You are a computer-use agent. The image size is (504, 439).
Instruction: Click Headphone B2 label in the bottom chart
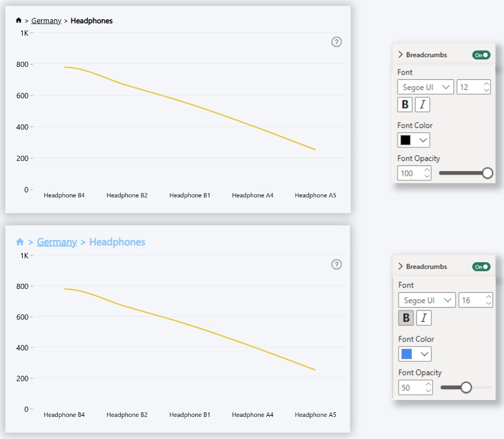(x=127, y=415)
